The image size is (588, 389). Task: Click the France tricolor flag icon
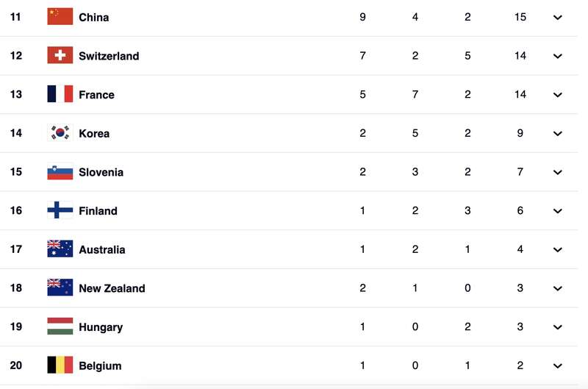[60, 94]
